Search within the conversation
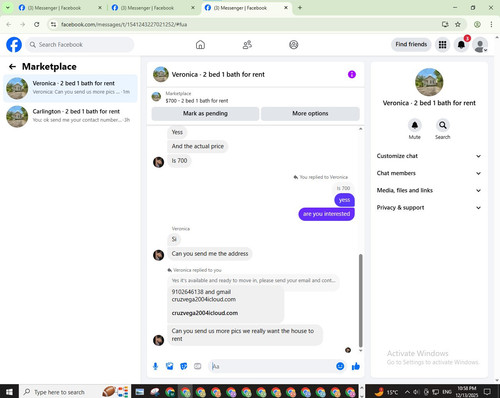Screen dimensions: 500x398 click(443, 125)
